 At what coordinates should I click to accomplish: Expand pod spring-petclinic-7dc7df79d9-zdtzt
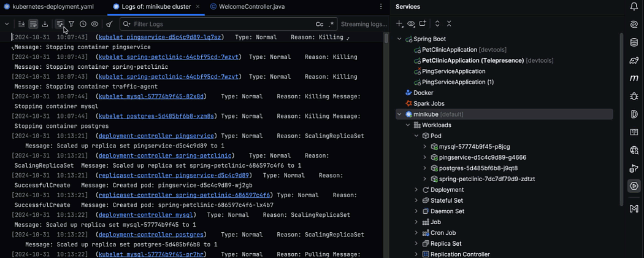(x=424, y=179)
